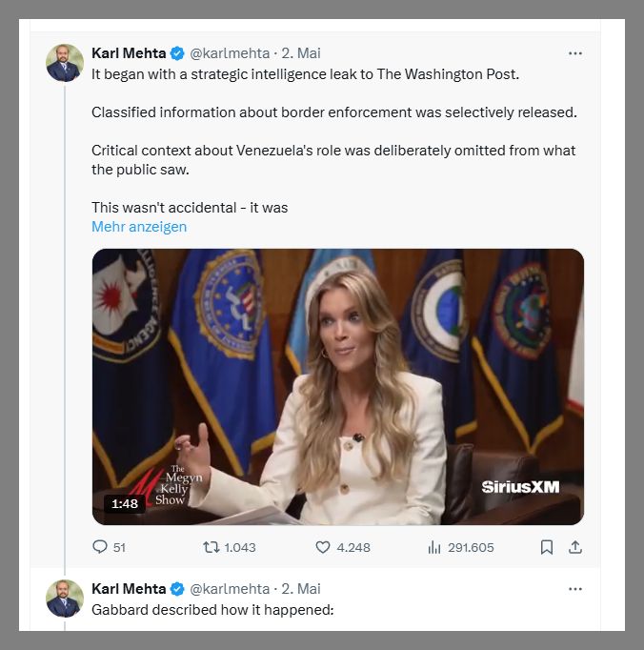This screenshot has height=650, width=644.
Task: Bookmark the first tweet
Action: [547, 547]
